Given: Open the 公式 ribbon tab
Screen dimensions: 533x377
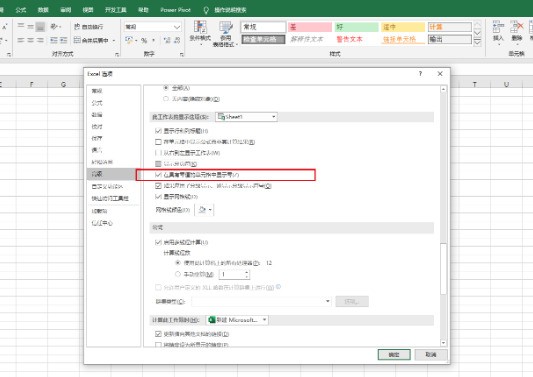Looking at the screenshot, I should click(x=21, y=10).
